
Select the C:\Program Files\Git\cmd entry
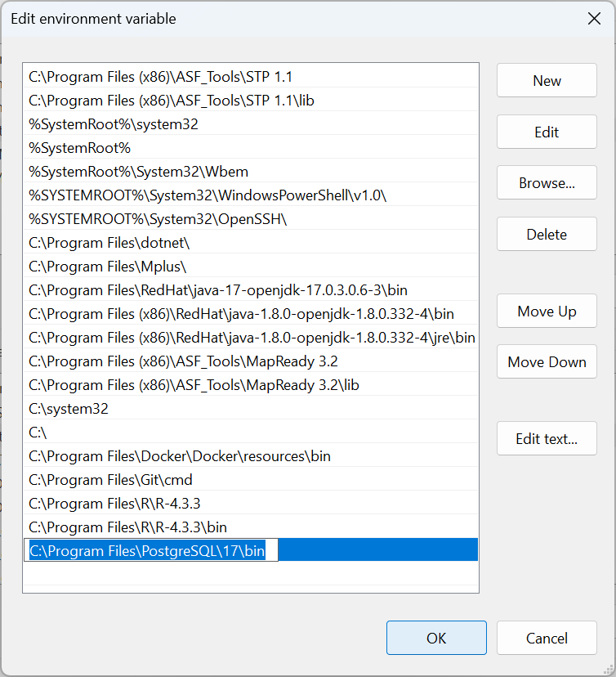(x=110, y=480)
